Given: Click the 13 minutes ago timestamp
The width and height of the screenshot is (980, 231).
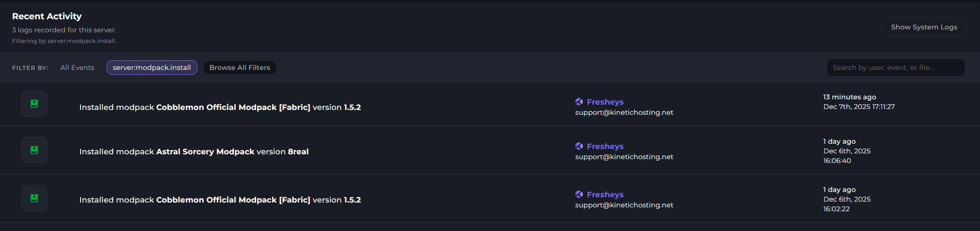Looking at the screenshot, I should pyautogui.click(x=849, y=97).
